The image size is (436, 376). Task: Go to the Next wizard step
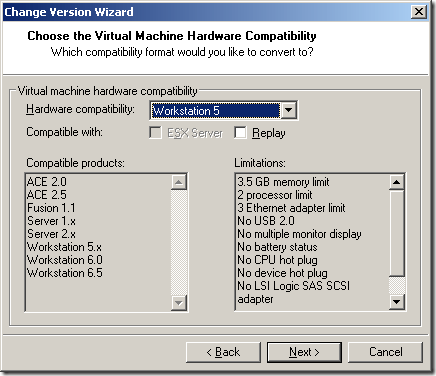304,352
